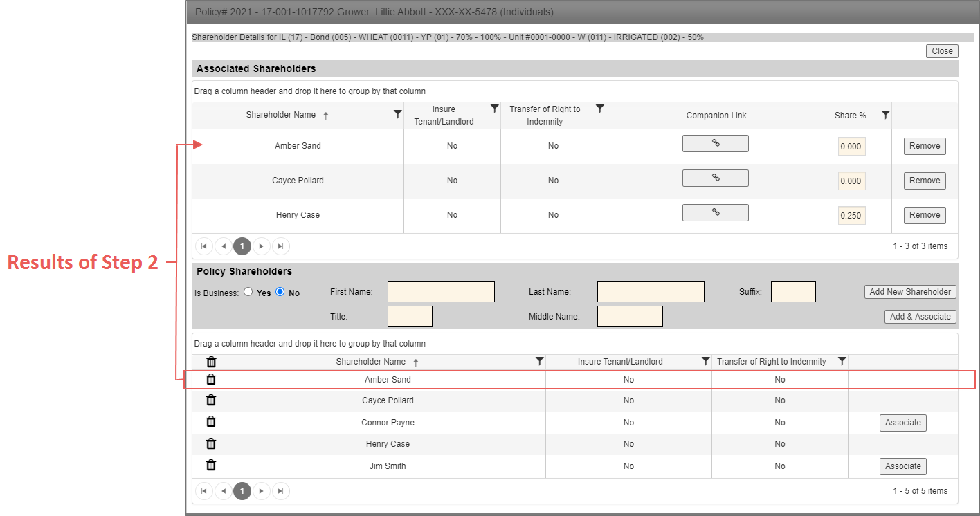980x516 pixels.
Task: Delete Amber Sand with trash icon
Action: 212,379
